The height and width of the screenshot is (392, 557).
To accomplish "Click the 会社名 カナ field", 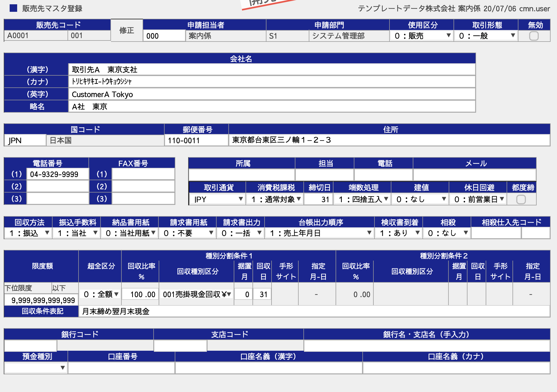I will point(272,82).
